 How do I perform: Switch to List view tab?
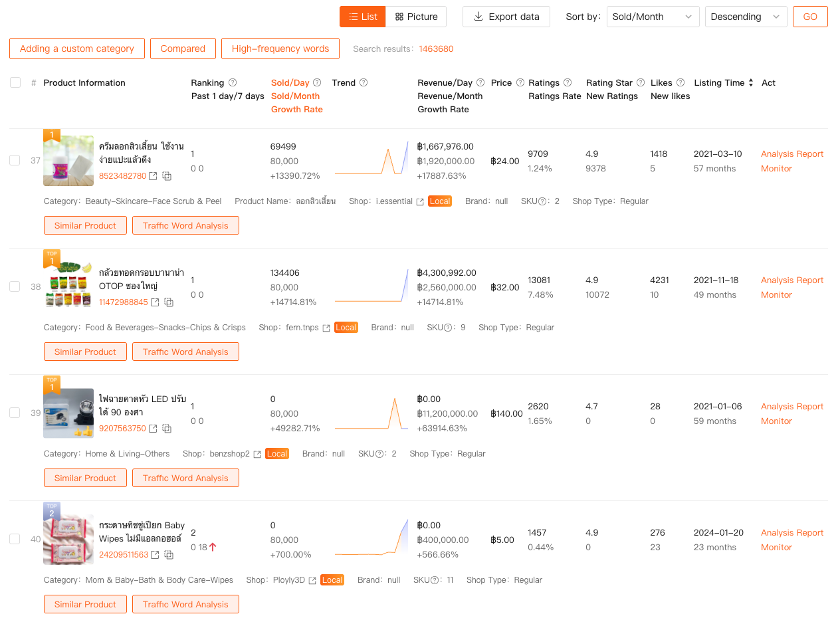click(362, 17)
